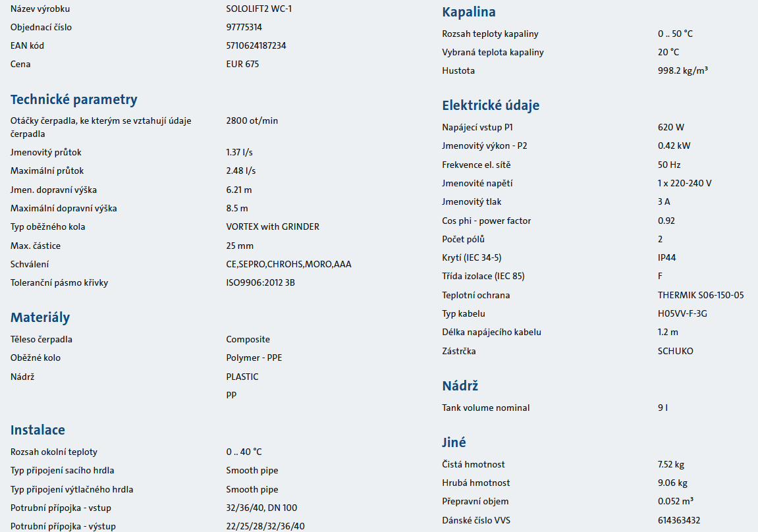This screenshot has width=758, height=532.
Task: Click rated flow value 1.37 l/s
Action: tap(239, 152)
